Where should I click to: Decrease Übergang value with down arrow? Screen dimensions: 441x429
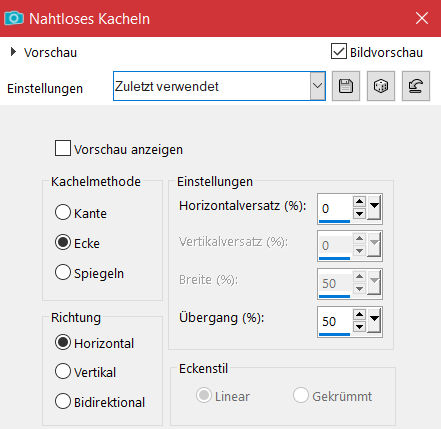coord(359,327)
